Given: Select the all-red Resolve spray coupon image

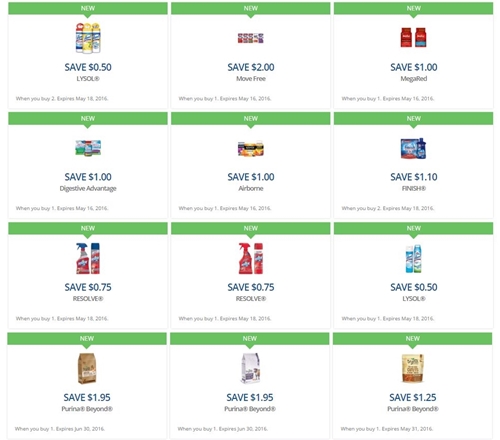Looking at the screenshot, I should pos(251,258).
